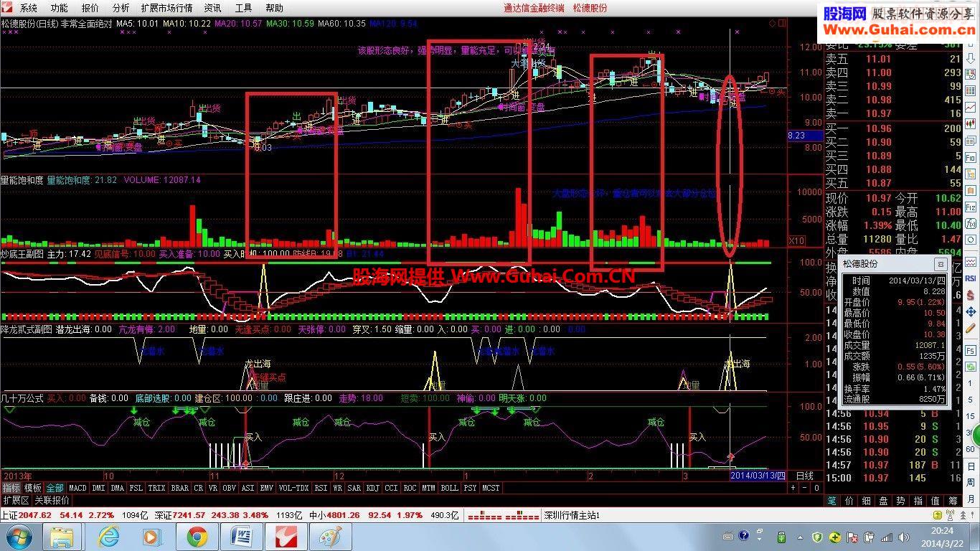Open the F10 company info icon
980x551 pixels.
tap(969, 156)
